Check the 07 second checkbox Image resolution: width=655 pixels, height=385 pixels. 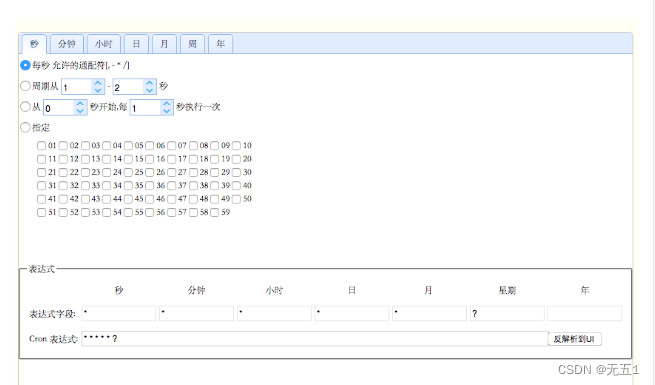(x=171, y=145)
